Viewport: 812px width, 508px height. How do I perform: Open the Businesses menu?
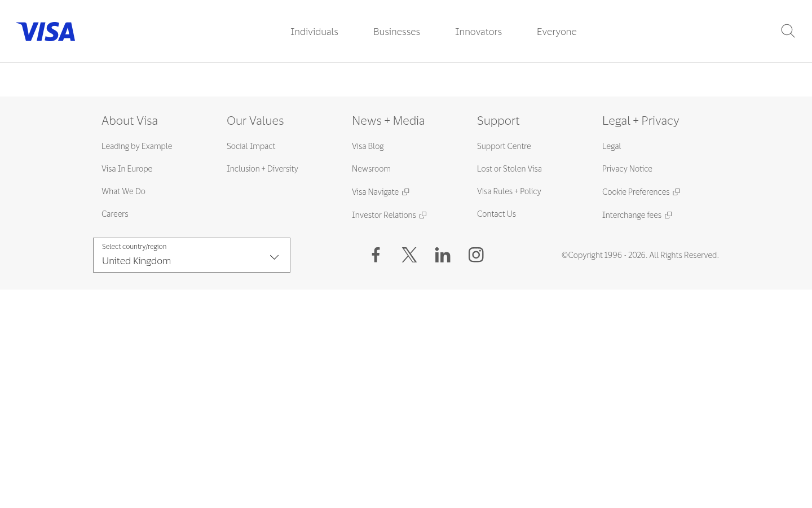click(396, 32)
